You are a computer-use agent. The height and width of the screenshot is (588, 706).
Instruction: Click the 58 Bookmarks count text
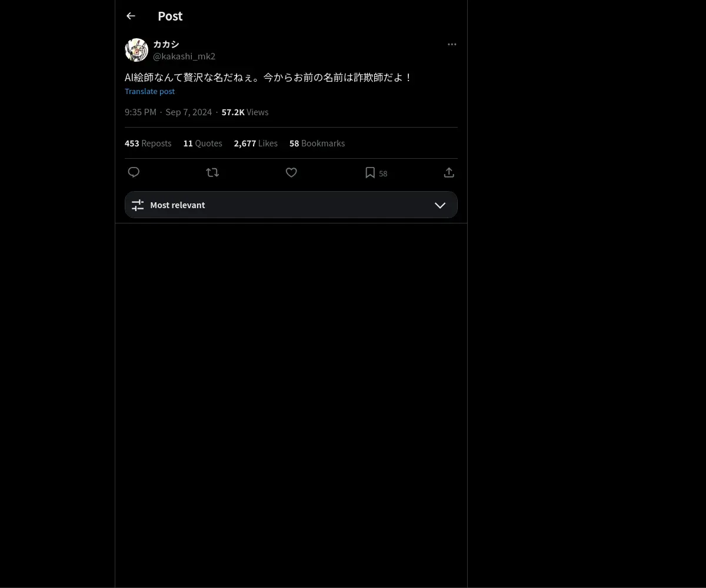point(317,143)
